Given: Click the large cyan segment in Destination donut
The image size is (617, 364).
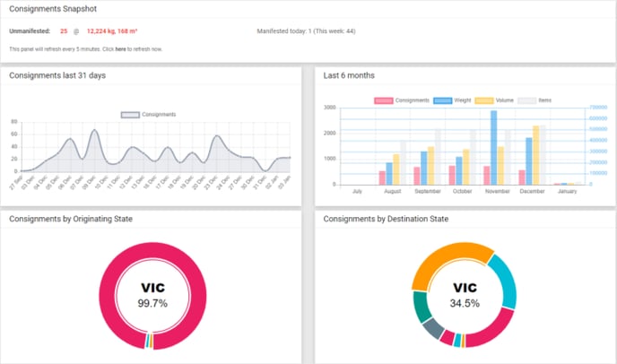Looking at the screenshot, I should (x=507, y=282).
